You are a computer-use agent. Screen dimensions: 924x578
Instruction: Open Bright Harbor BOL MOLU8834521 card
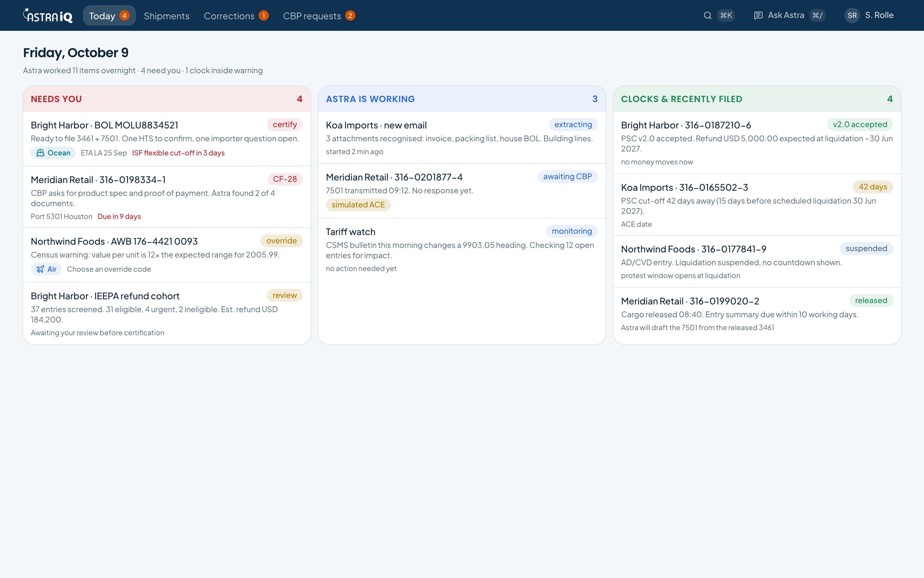click(167, 139)
